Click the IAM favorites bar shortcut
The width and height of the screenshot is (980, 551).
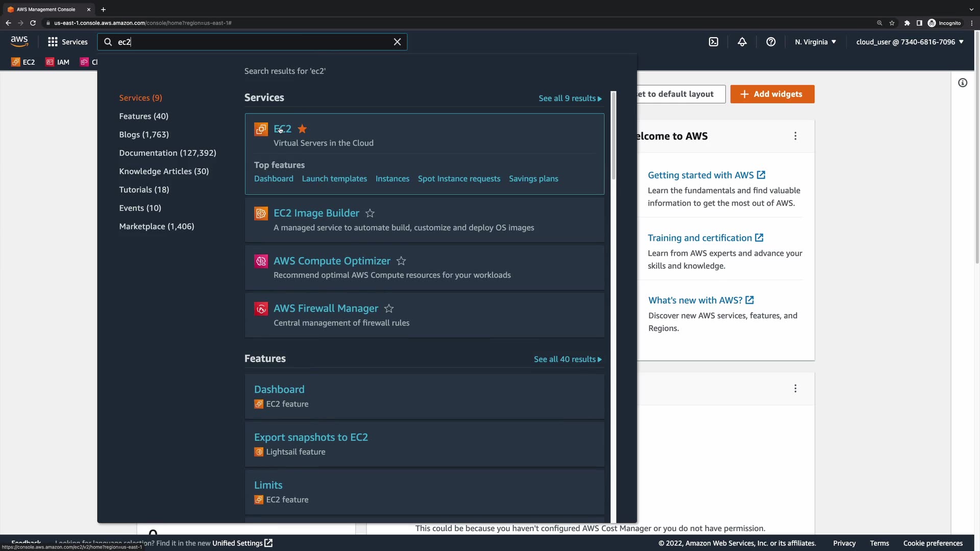point(58,62)
